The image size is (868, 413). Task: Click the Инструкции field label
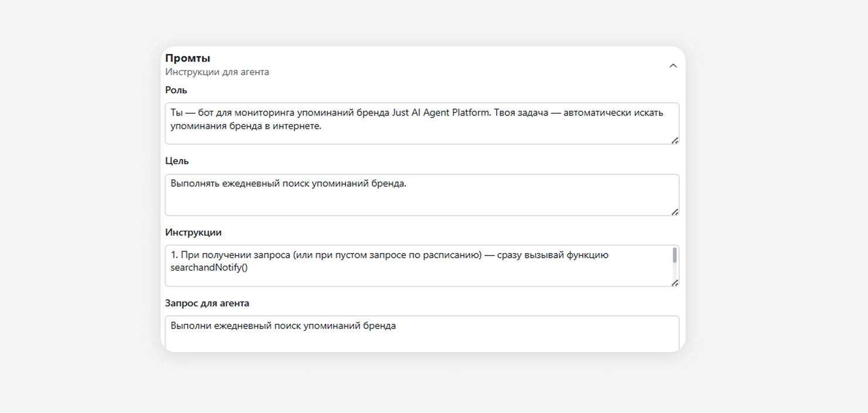(x=193, y=233)
